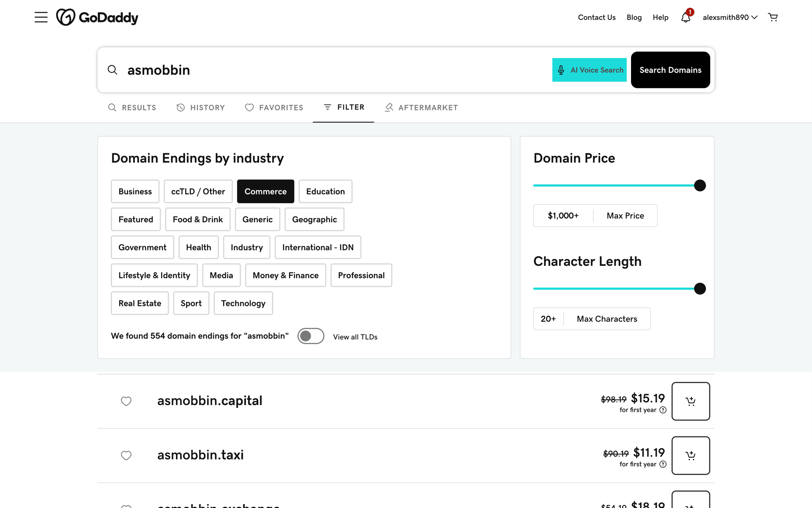812x508 pixels.
Task: Select the Money & Finance filter
Action: pos(285,275)
